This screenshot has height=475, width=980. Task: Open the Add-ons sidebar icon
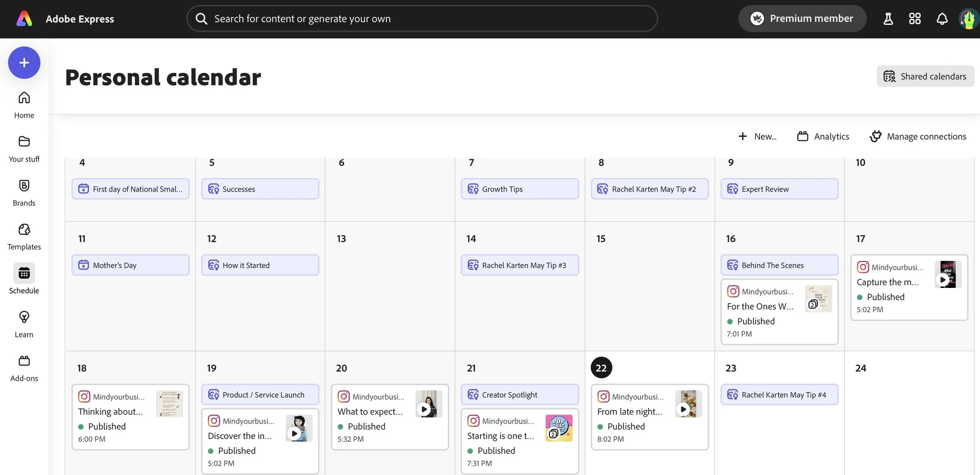pos(24,361)
